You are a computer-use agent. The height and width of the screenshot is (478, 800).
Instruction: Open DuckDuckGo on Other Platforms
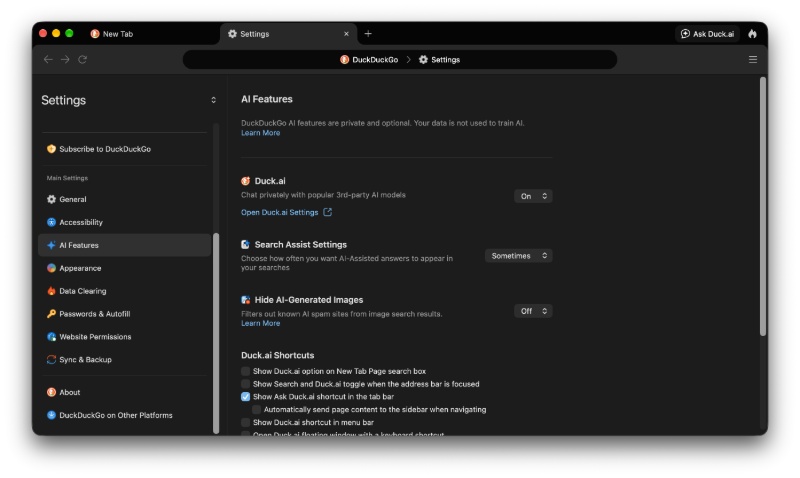pos(124,415)
